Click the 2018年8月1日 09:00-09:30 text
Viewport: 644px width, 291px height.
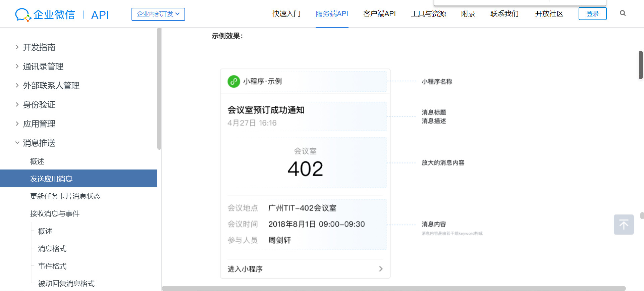(317, 224)
